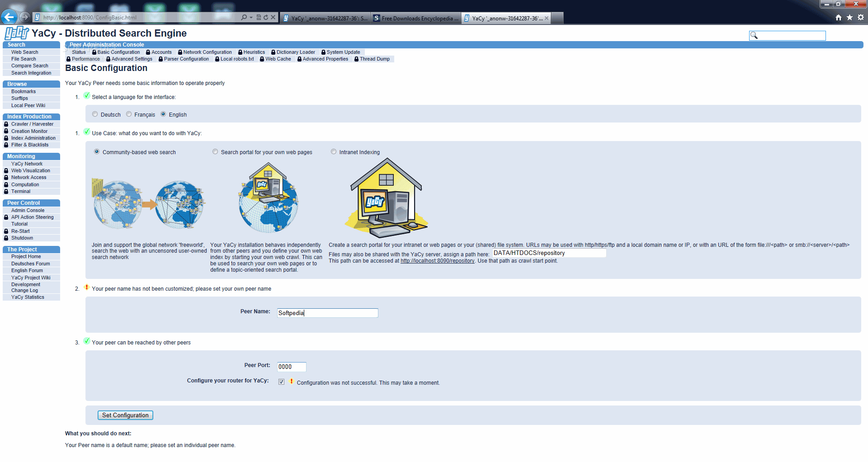This screenshot has height=462, width=868.
Task: Click the YaCy search box magnifier icon
Action: (754, 35)
